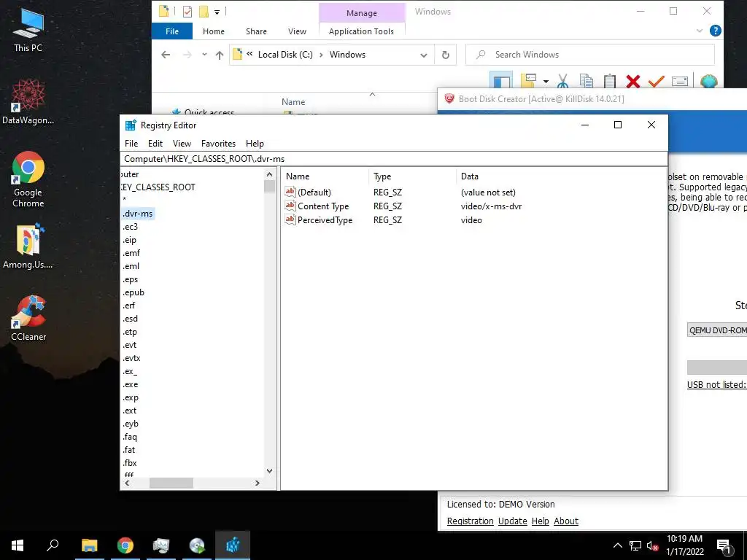The image size is (747, 560).
Task: Click the Local Disk (C:) breadcrumb
Action: (x=285, y=55)
